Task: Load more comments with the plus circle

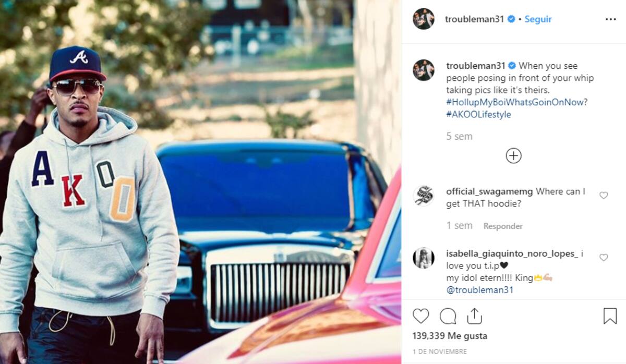Action: [x=513, y=156]
